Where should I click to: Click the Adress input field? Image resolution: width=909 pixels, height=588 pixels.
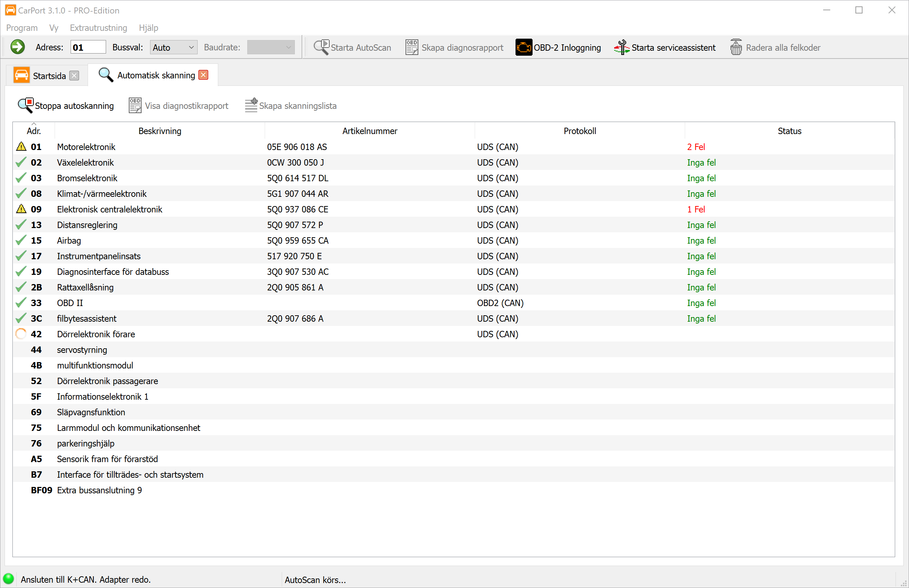point(88,48)
